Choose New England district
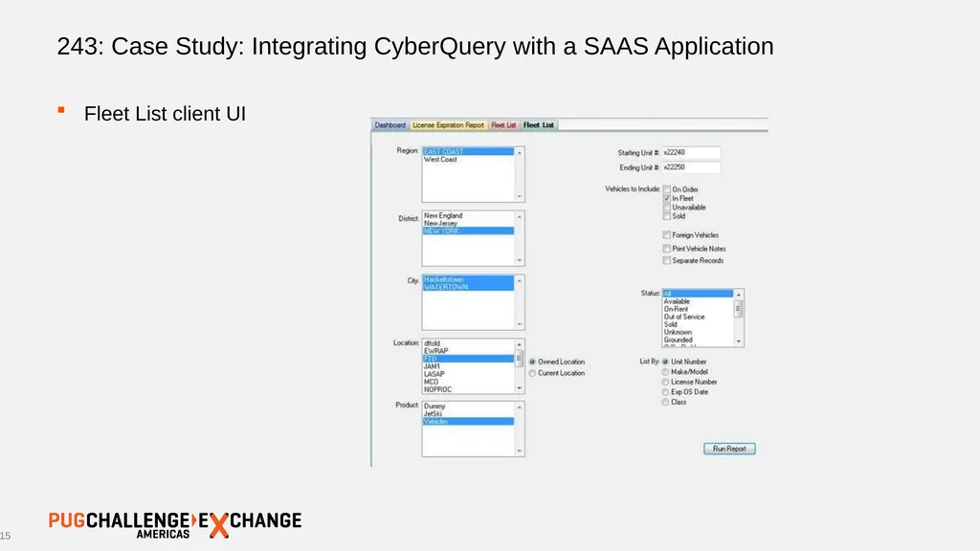 (468, 215)
